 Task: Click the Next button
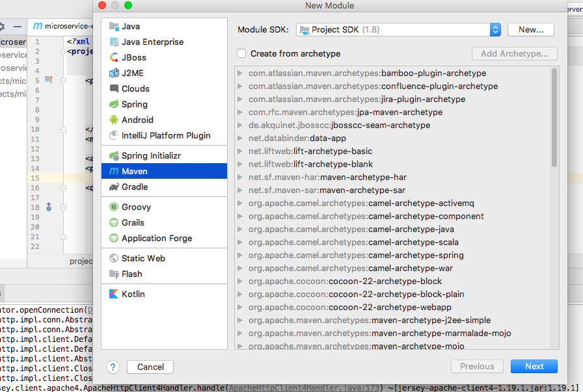click(534, 366)
